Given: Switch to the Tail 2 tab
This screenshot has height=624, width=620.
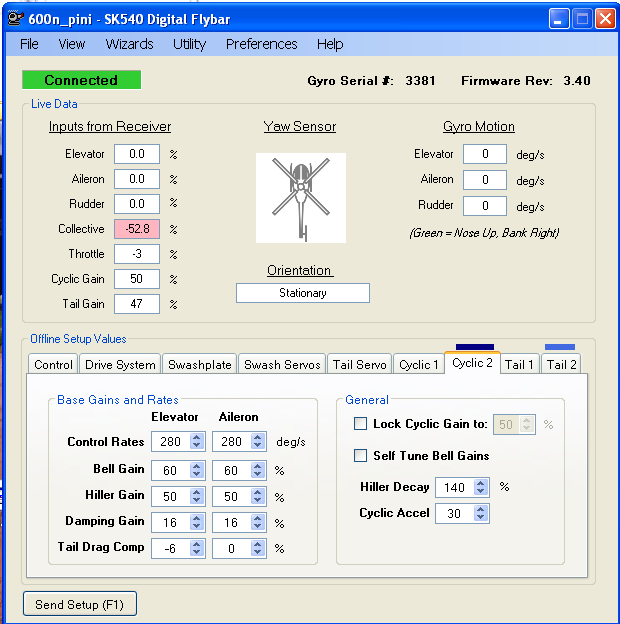Looking at the screenshot, I should tap(562, 364).
